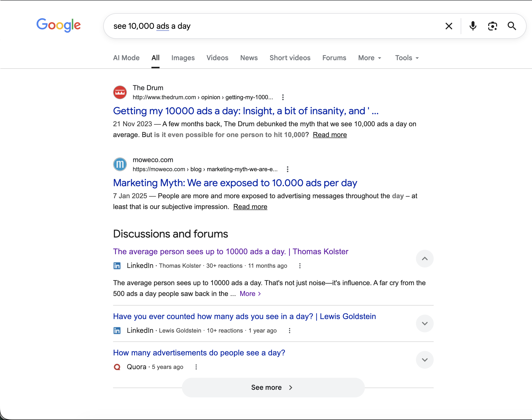Screen dimensions: 532x420
Task: Open Google Lens image search icon
Action: click(492, 26)
